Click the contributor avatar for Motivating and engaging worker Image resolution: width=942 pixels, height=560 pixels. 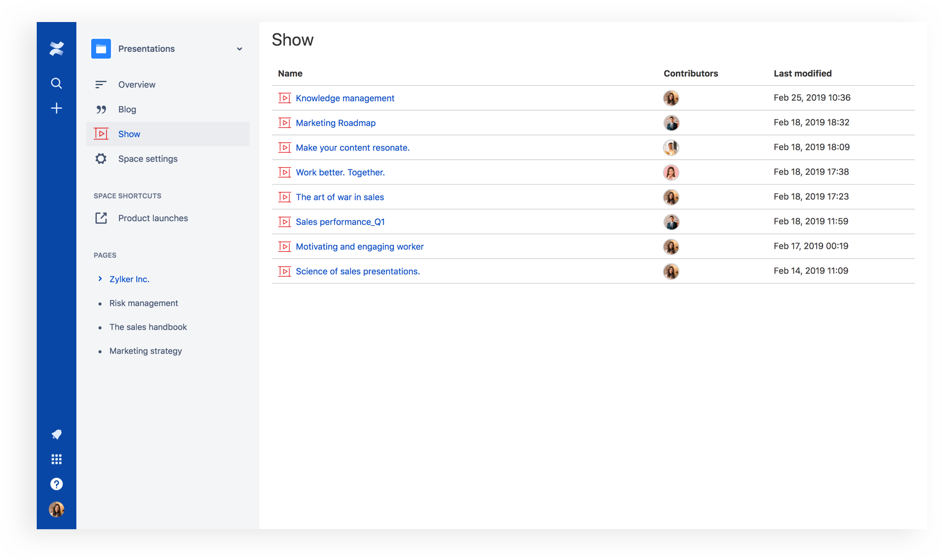[670, 246]
